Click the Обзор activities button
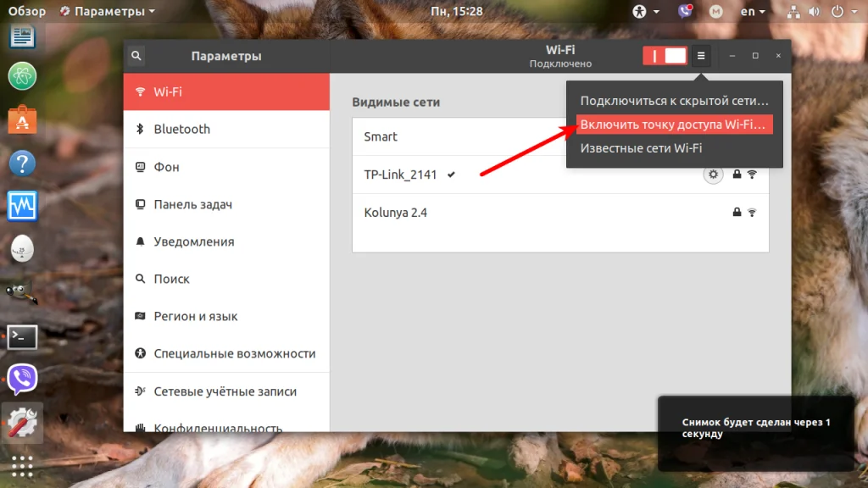Screen dimensions: 868x488 pos(26,11)
